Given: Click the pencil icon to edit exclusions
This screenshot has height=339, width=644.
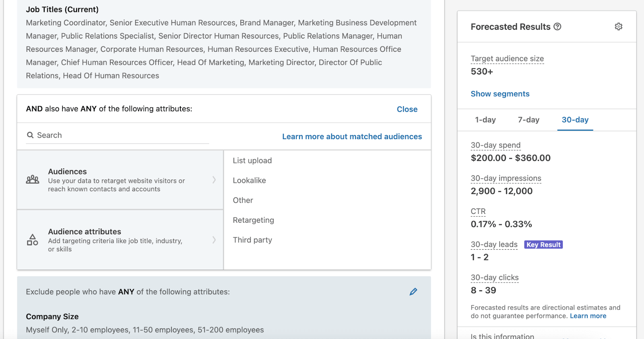Looking at the screenshot, I should pos(413,292).
